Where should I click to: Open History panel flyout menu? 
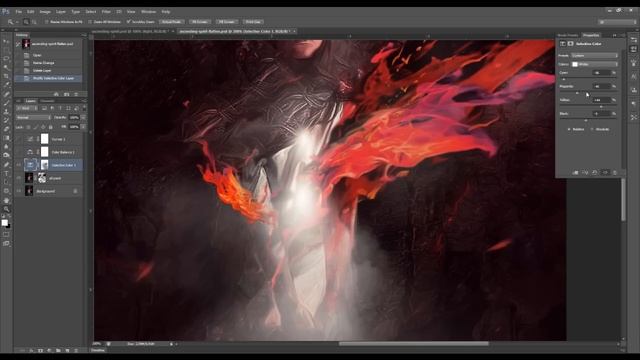click(x=84, y=35)
